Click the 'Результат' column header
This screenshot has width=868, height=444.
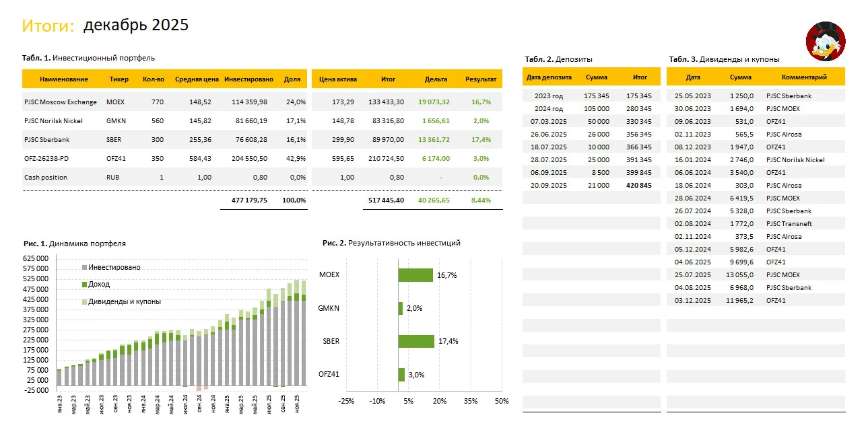point(481,79)
